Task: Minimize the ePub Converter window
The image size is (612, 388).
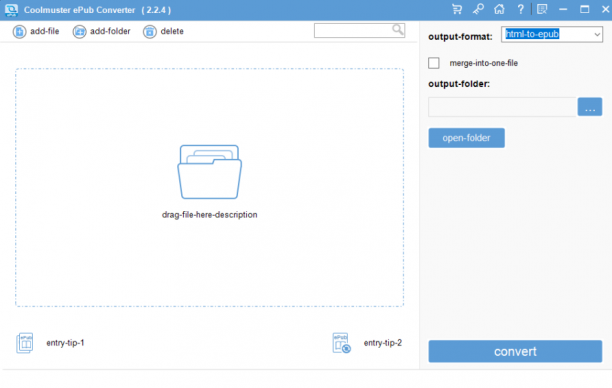Action: coord(563,9)
